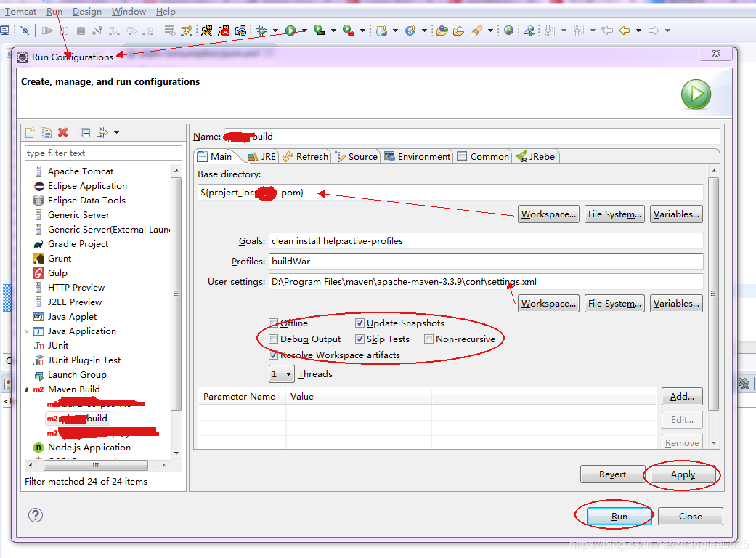The height and width of the screenshot is (558, 756).
Task: Click the configuration tree vertical scrollbar
Action: pos(176,294)
